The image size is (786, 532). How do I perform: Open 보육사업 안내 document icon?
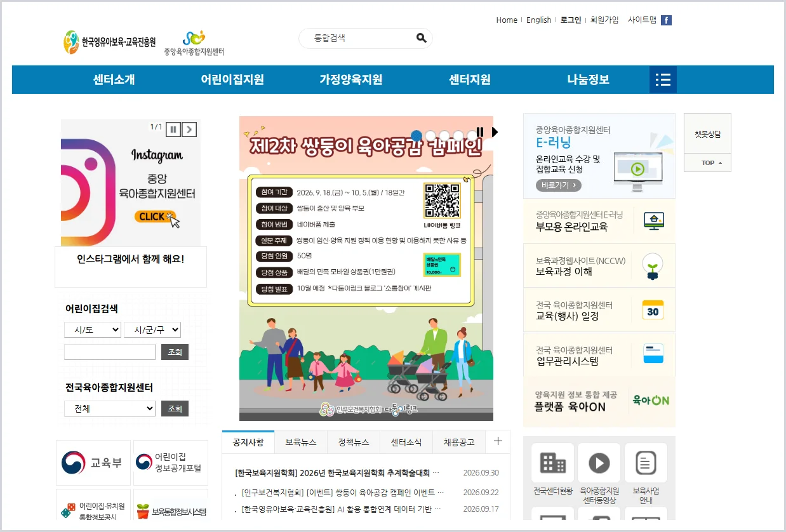point(646,463)
